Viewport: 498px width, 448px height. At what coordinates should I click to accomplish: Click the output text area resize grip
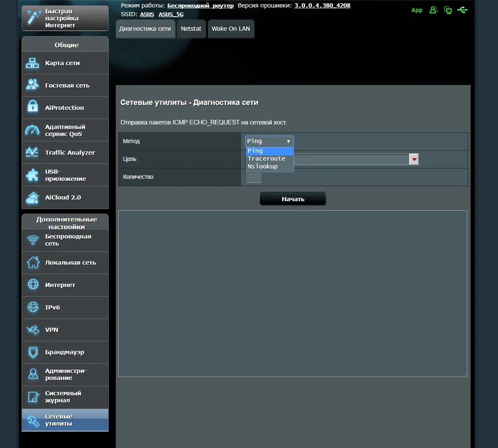pyautogui.click(x=465, y=375)
